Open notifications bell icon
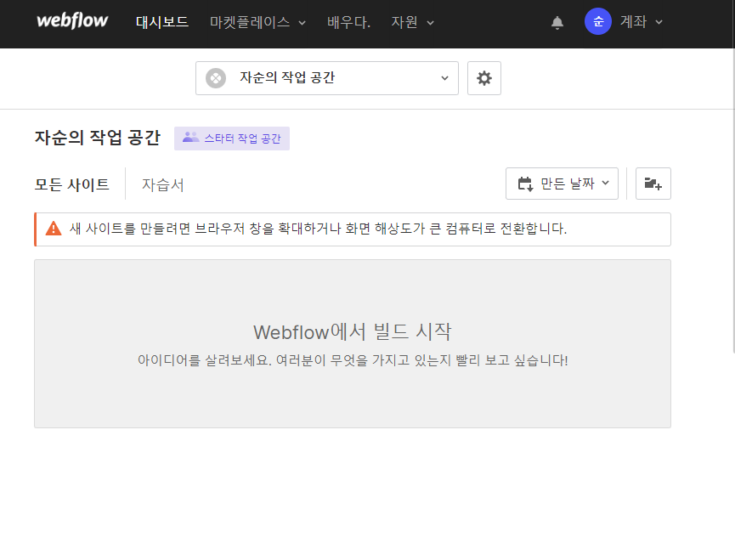Screen dimensions: 735x560 [x=557, y=22]
